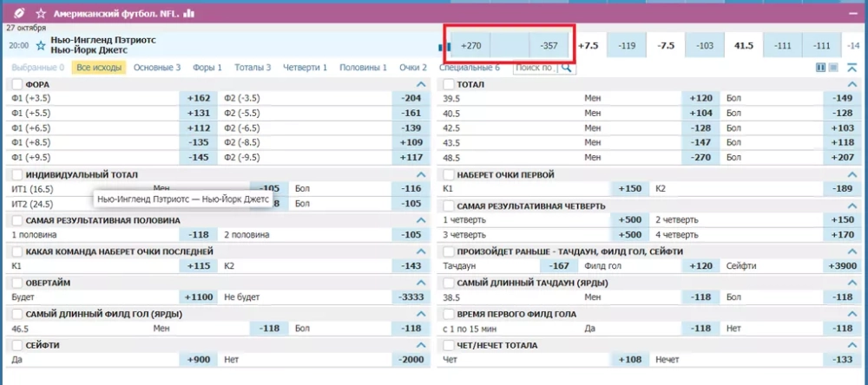The width and height of the screenshot is (868, 385).
Task: Star the Patriots vs Jets match
Action: 41,44
